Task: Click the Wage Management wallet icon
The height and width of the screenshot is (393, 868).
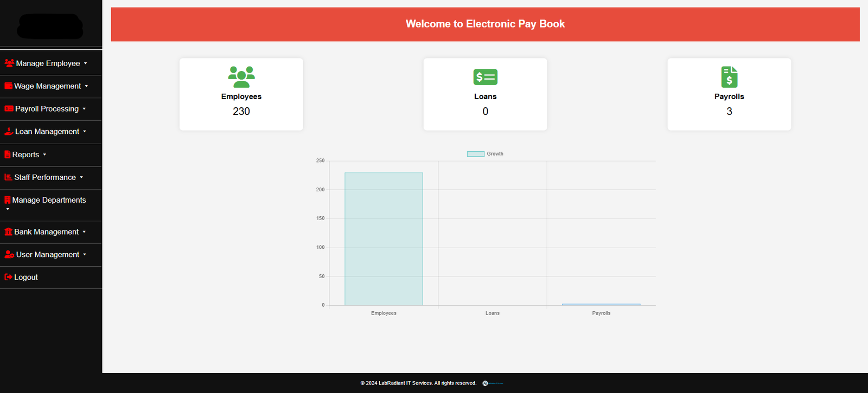Action: click(8, 86)
